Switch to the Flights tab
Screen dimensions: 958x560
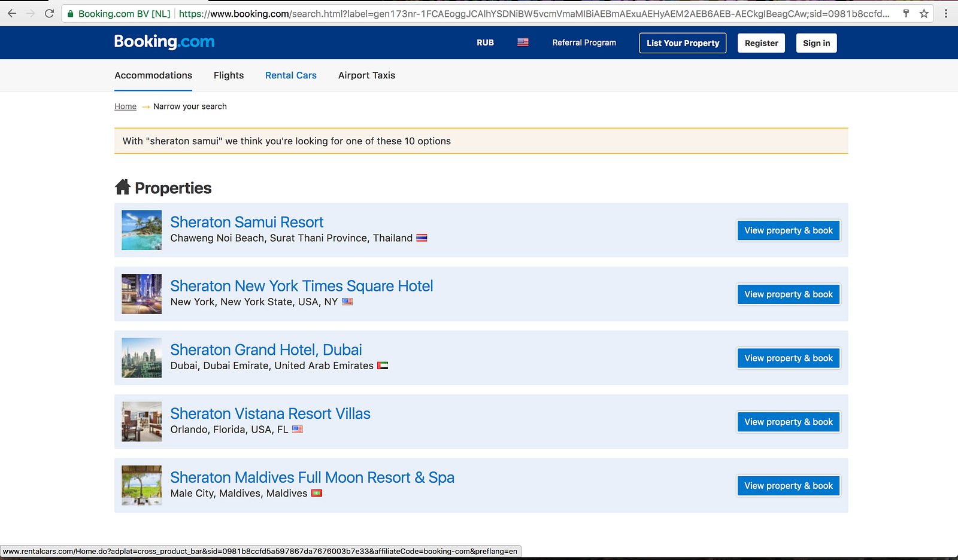[x=229, y=75]
